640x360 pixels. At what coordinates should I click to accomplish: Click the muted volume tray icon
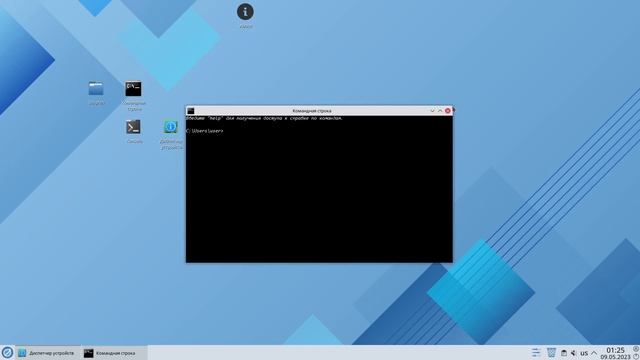pos(573,353)
